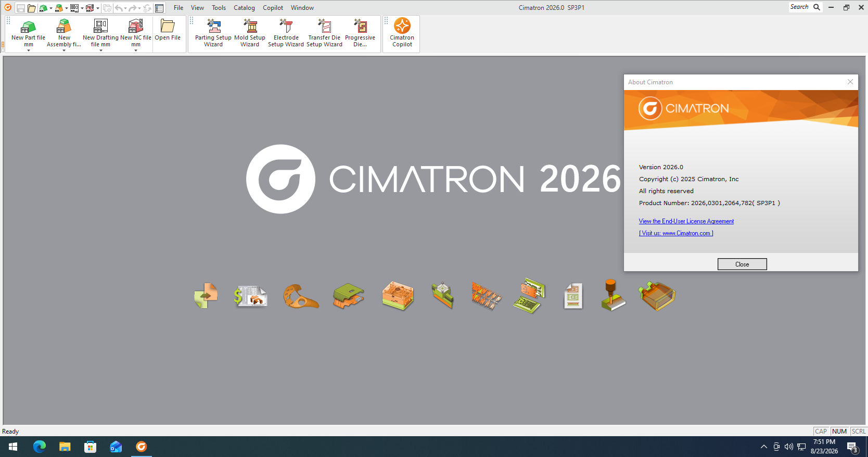Show hidden system tray icons chevron

point(763,447)
